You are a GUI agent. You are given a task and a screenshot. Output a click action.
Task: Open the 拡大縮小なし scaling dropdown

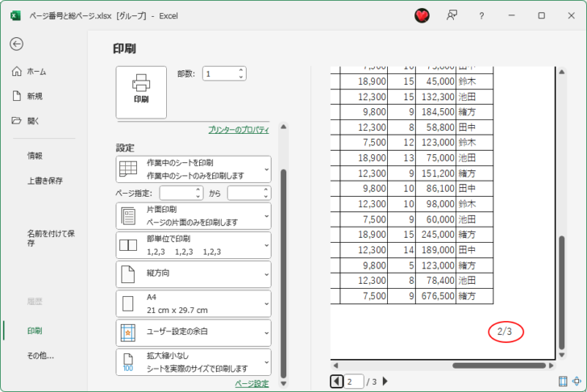point(194,362)
